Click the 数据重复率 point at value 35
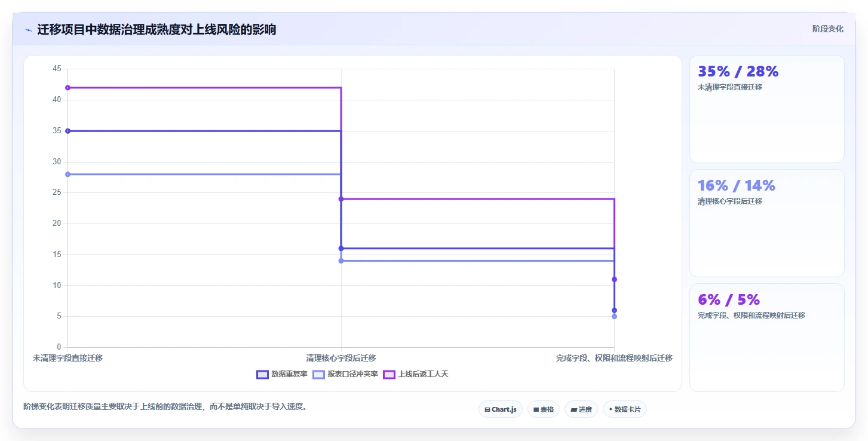Image resolution: width=868 pixels, height=441 pixels. point(68,131)
